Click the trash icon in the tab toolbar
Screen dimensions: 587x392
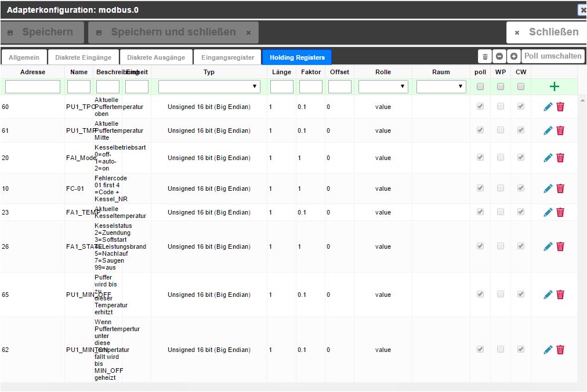(x=485, y=56)
